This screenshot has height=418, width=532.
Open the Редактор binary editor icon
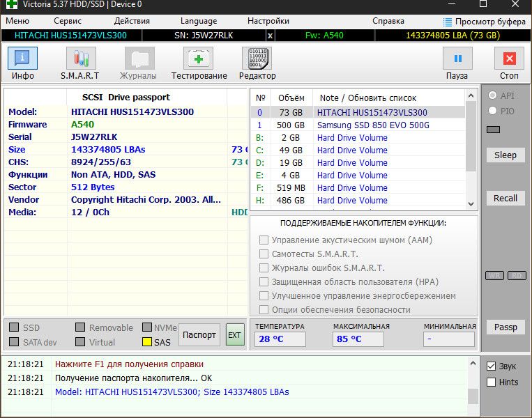[x=257, y=59]
